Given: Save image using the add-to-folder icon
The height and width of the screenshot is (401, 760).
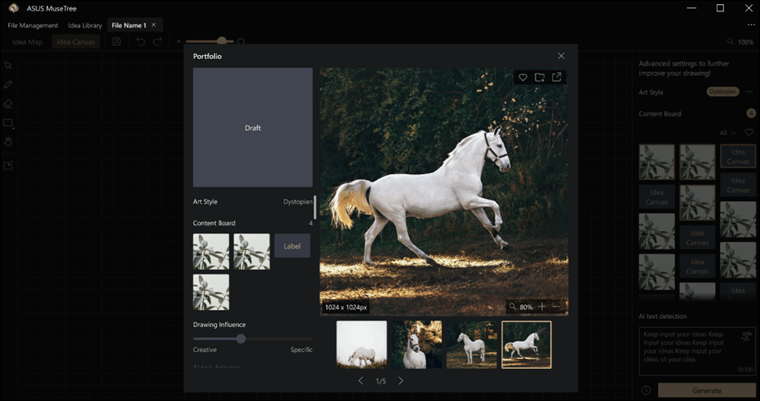Looking at the screenshot, I should pyautogui.click(x=539, y=77).
